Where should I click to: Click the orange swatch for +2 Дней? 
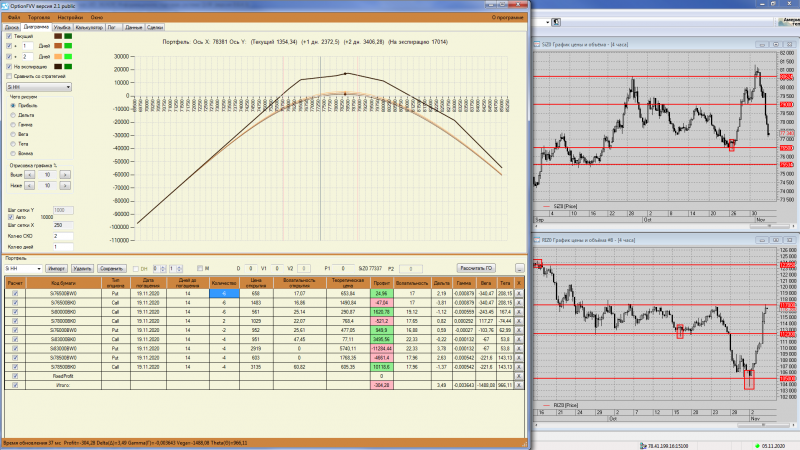(x=58, y=57)
